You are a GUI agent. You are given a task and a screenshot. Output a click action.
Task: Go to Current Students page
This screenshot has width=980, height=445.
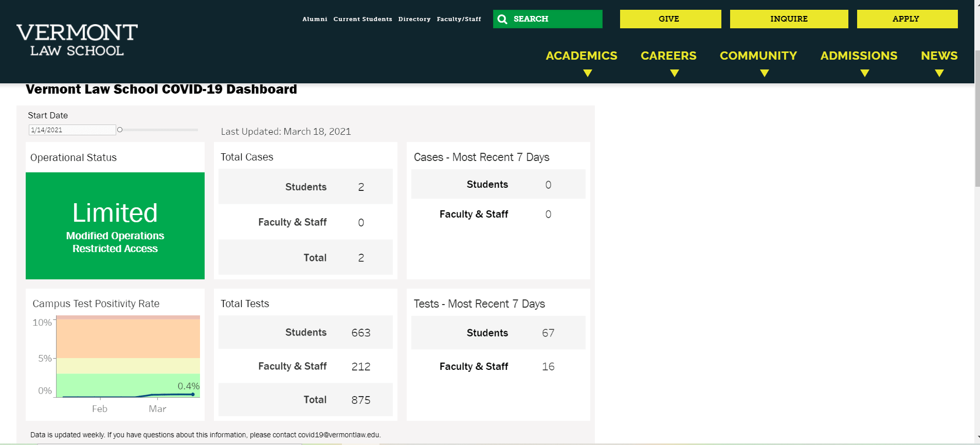click(x=362, y=19)
